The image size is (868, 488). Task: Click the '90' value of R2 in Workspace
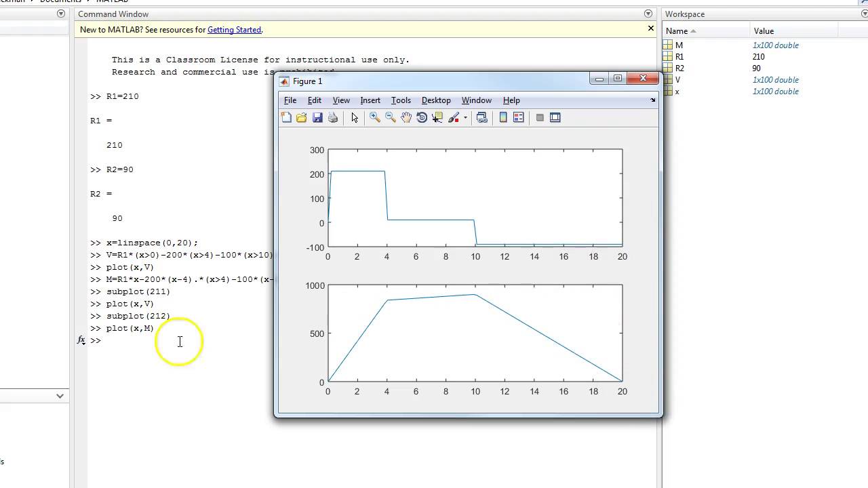(757, 68)
